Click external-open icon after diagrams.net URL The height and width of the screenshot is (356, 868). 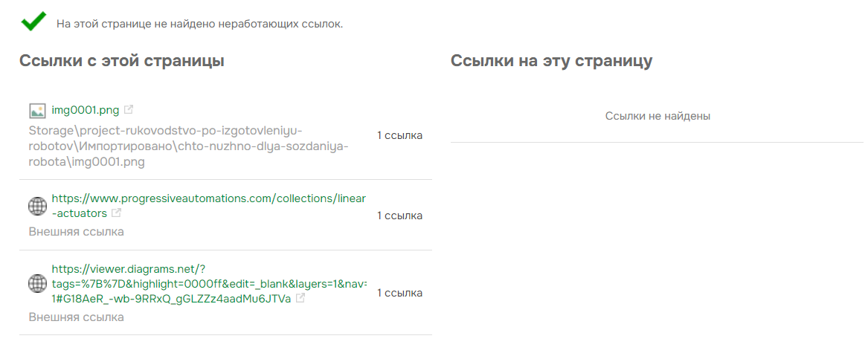click(x=300, y=299)
